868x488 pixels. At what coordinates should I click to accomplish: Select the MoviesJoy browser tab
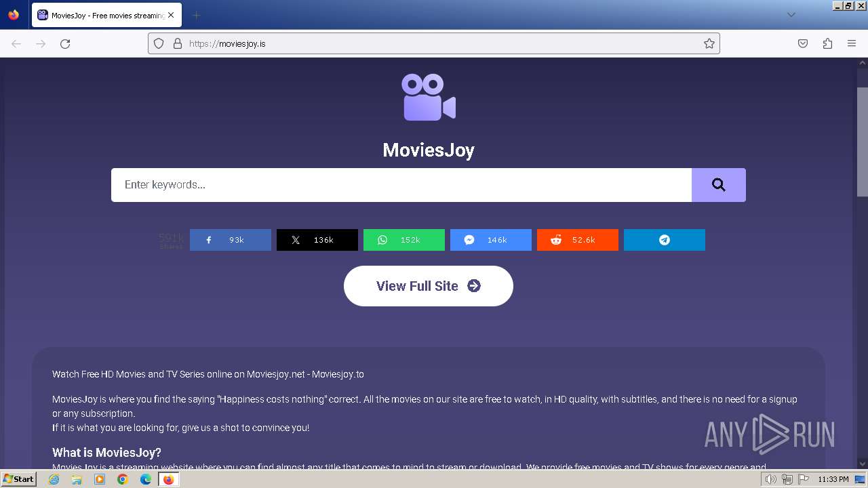coord(106,15)
